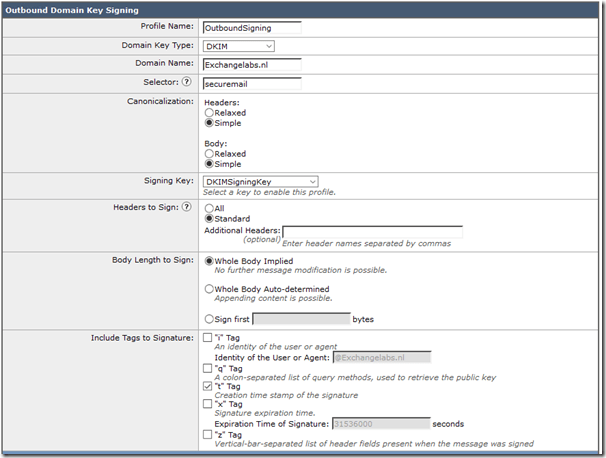Expand the Signing Key dropdown
This screenshot has height=458, width=606.
260,181
